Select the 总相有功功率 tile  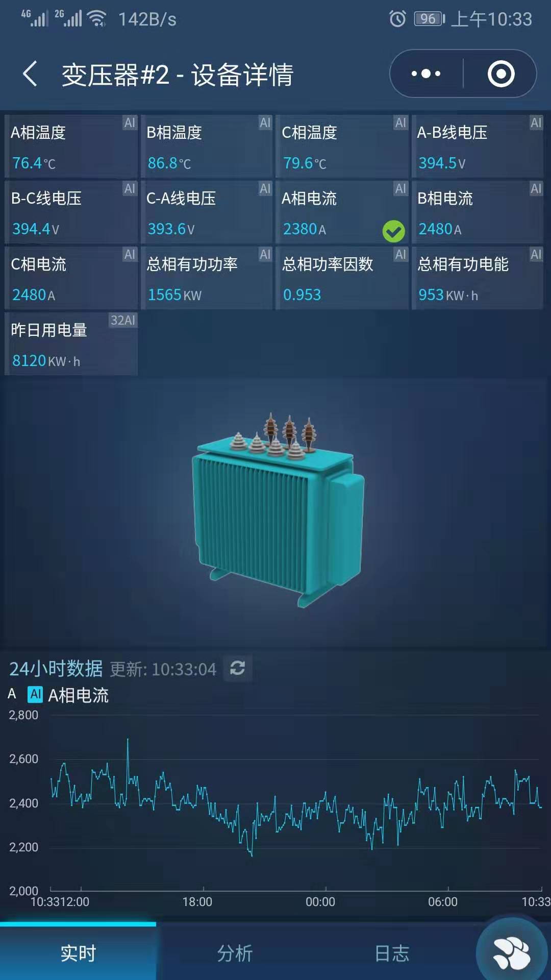click(206, 278)
